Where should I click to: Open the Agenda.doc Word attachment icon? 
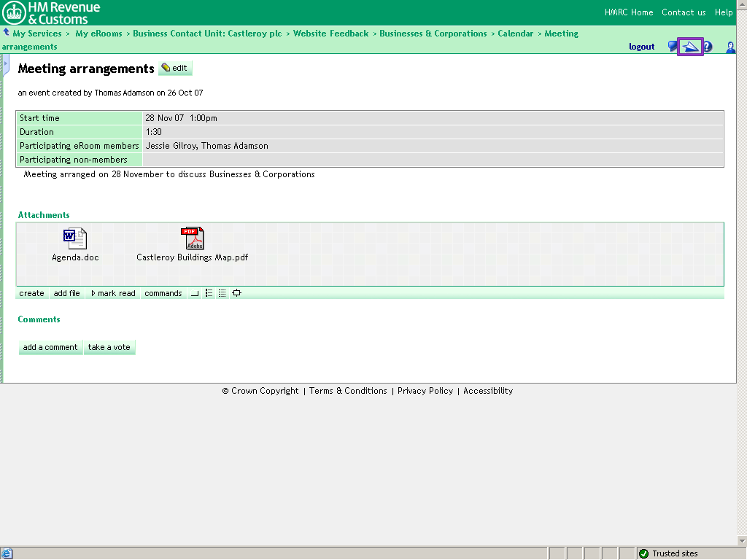[x=74, y=238]
